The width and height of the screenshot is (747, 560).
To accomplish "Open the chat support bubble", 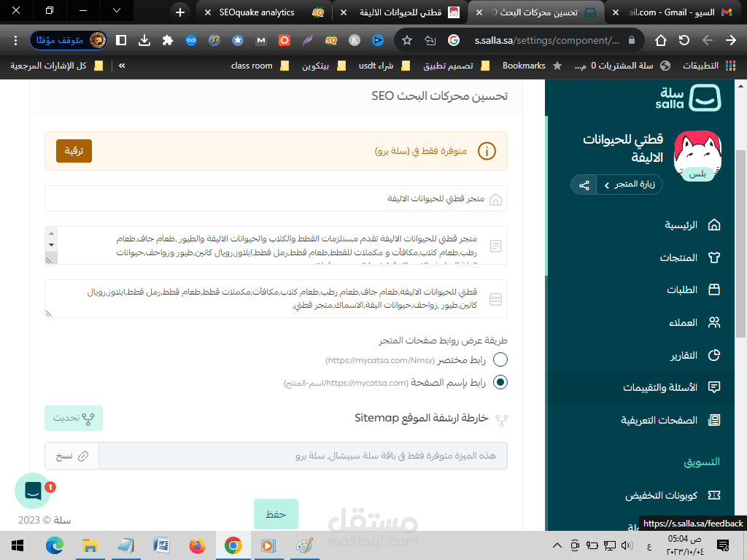I will pyautogui.click(x=33, y=491).
